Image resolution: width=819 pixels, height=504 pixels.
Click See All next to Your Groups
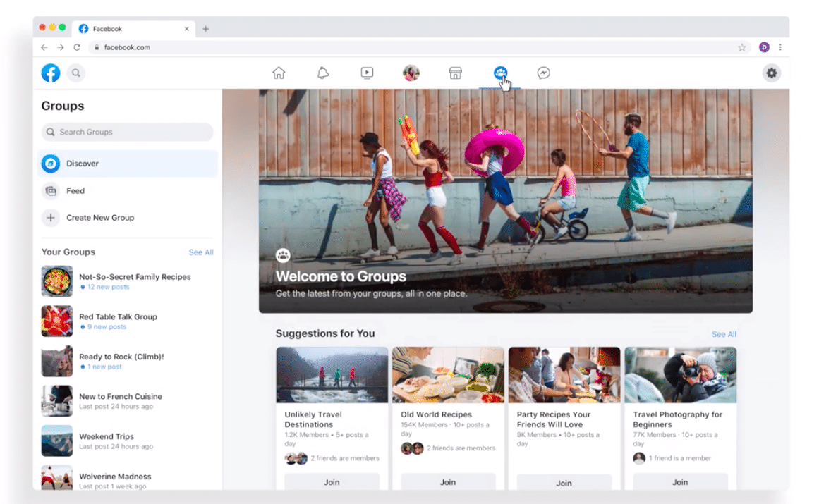pos(200,252)
